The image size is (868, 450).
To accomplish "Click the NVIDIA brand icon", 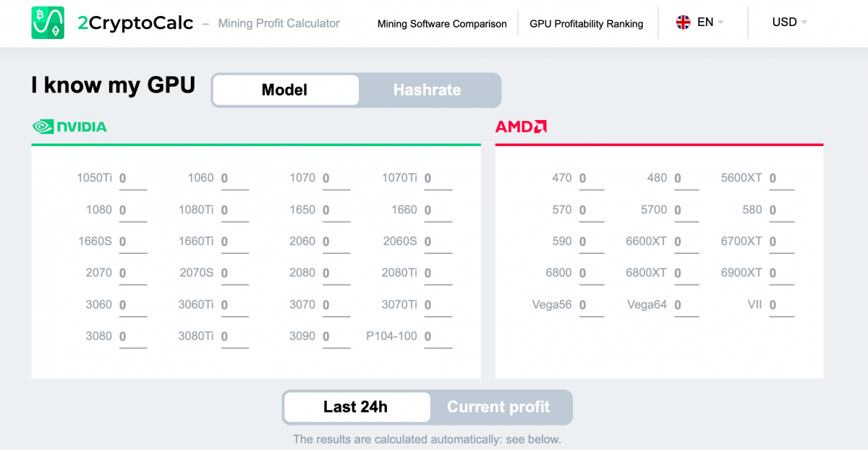I will click(x=43, y=126).
